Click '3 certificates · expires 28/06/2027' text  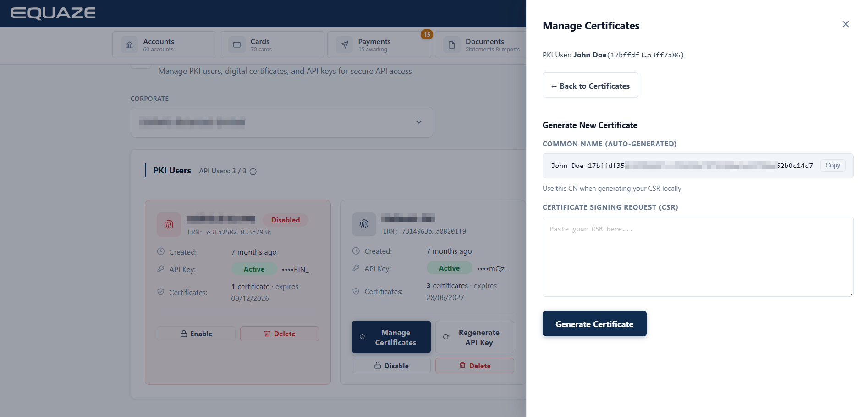click(461, 291)
